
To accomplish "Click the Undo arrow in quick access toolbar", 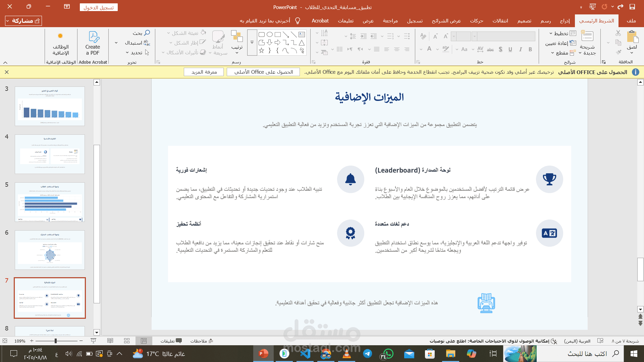I will point(621,7).
